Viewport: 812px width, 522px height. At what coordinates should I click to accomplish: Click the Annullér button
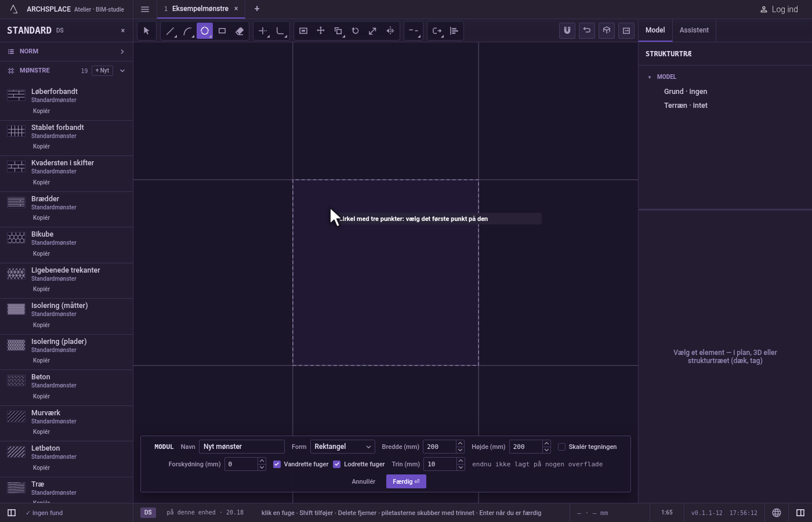(x=364, y=481)
